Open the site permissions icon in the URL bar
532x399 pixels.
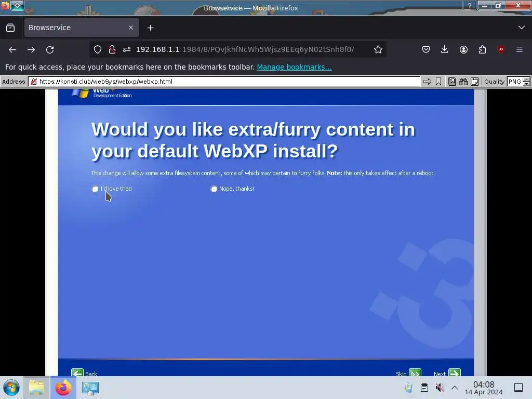pyautogui.click(x=127, y=49)
